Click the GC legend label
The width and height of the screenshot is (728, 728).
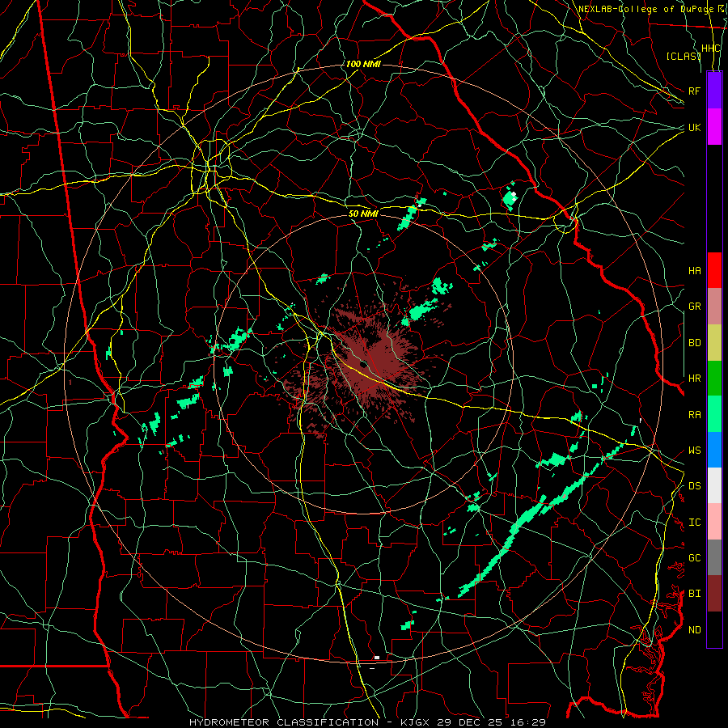[695, 558]
